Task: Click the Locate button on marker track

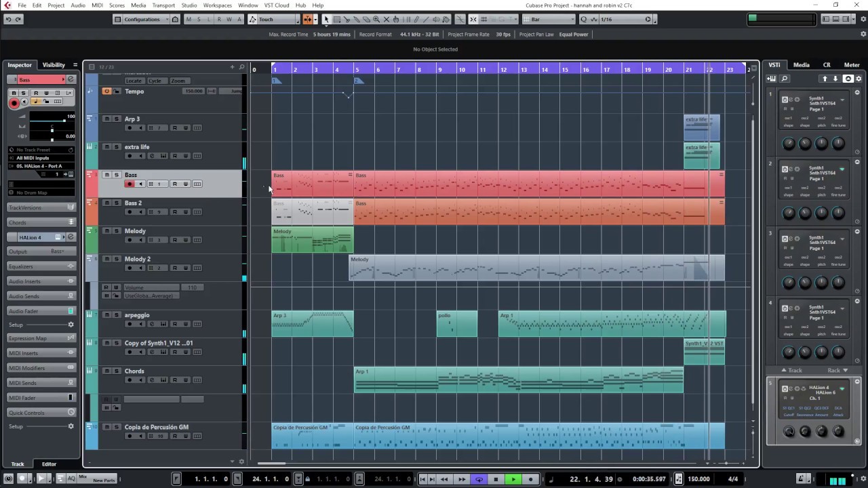Action: coord(134,81)
